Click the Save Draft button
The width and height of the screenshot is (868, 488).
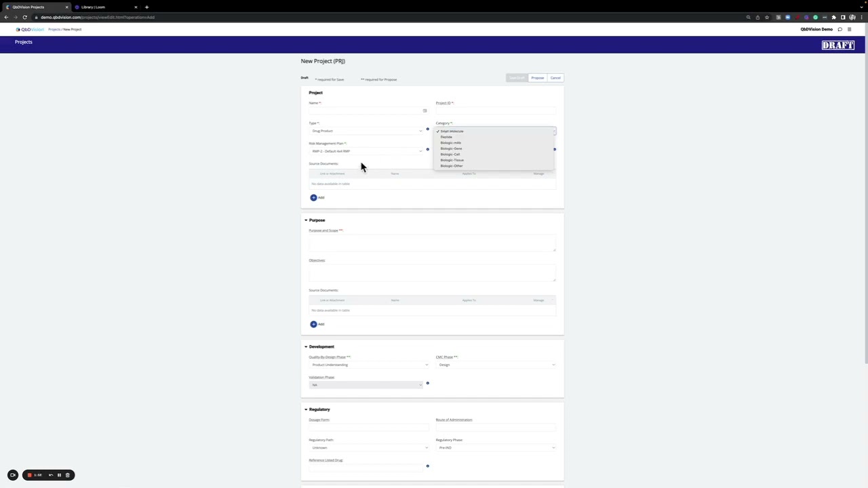pyautogui.click(x=517, y=78)
